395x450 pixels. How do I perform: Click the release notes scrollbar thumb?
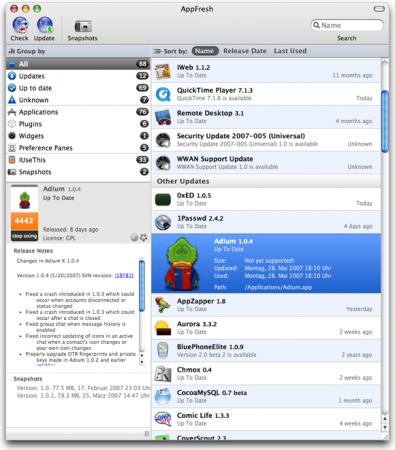[142, 286]
